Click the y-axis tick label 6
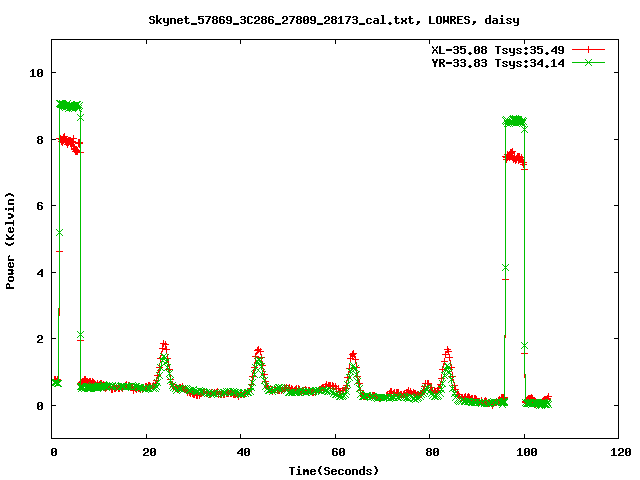 [39, 206]
